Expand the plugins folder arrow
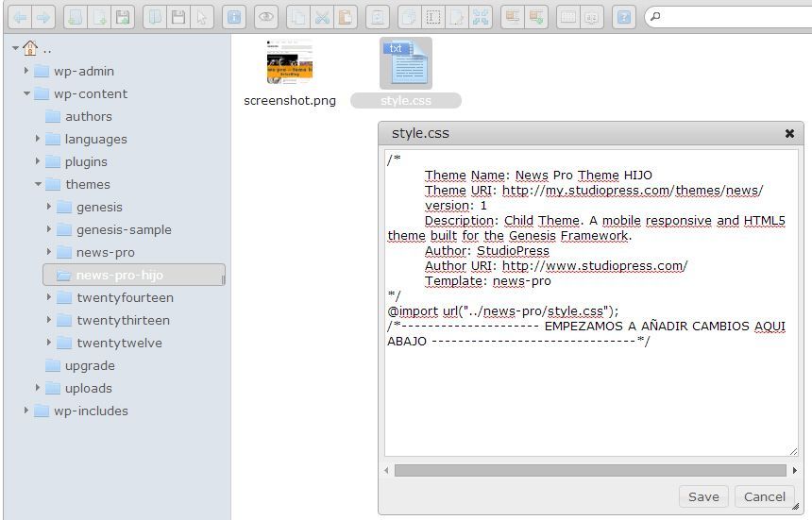 click(x=37, y=161)
